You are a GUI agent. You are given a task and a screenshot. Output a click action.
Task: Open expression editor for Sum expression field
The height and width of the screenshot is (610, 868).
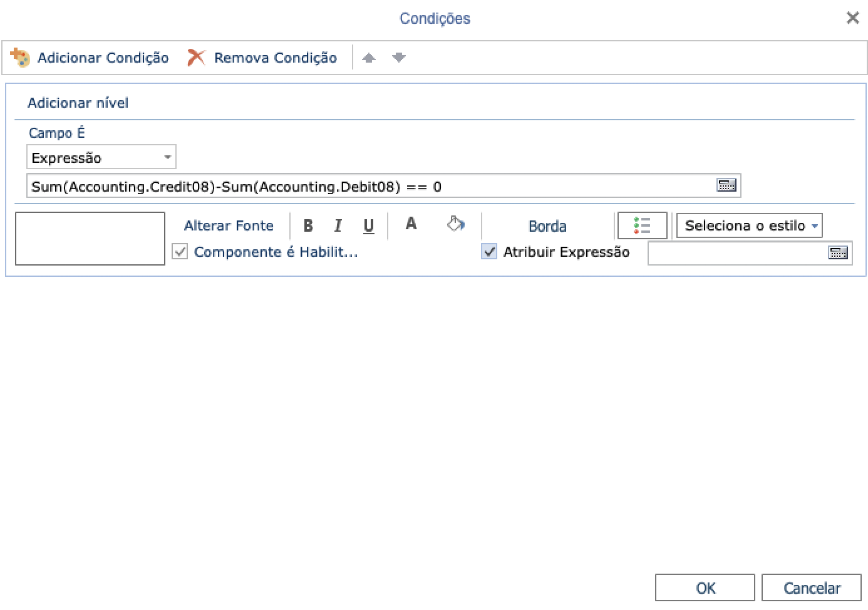coord(726,185)
